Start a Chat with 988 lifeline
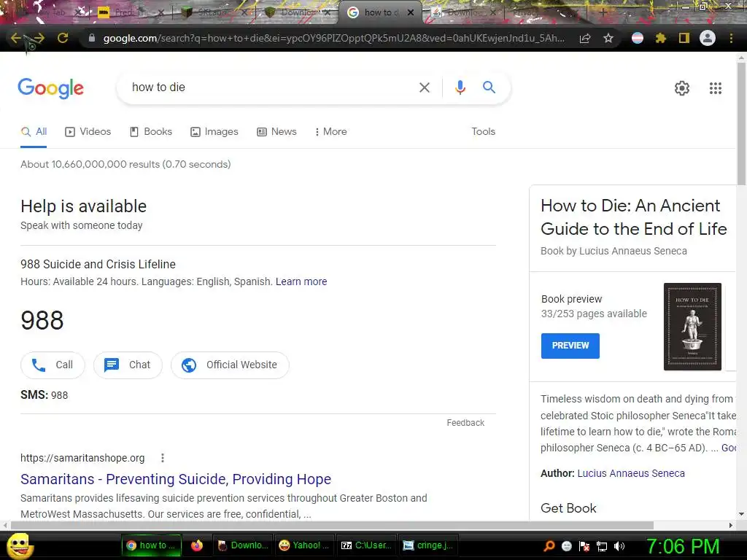747x560 pixels. 128,365
